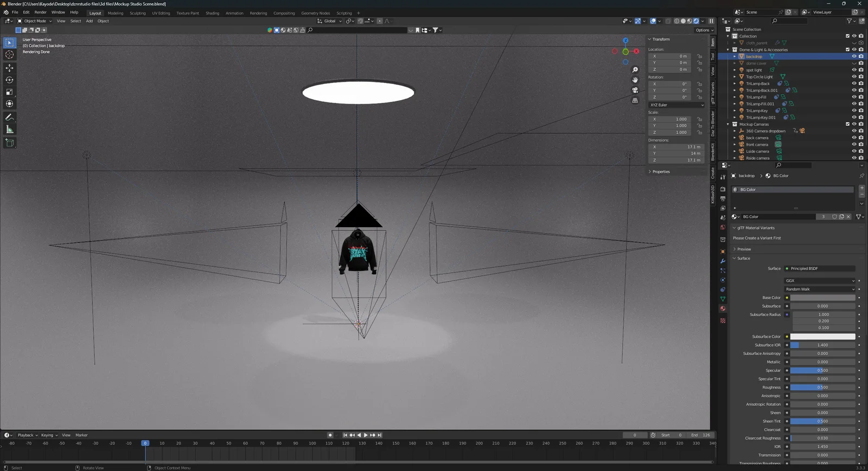The image size is (868, 471).
Task: Hide the spot light in viewport
Action: [x=854, y=70]
